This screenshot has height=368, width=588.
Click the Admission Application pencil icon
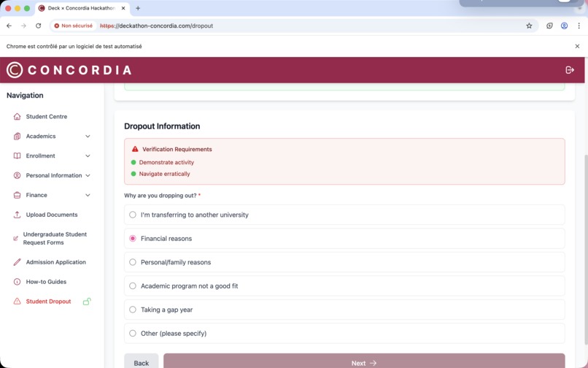[x=17, y=262]
